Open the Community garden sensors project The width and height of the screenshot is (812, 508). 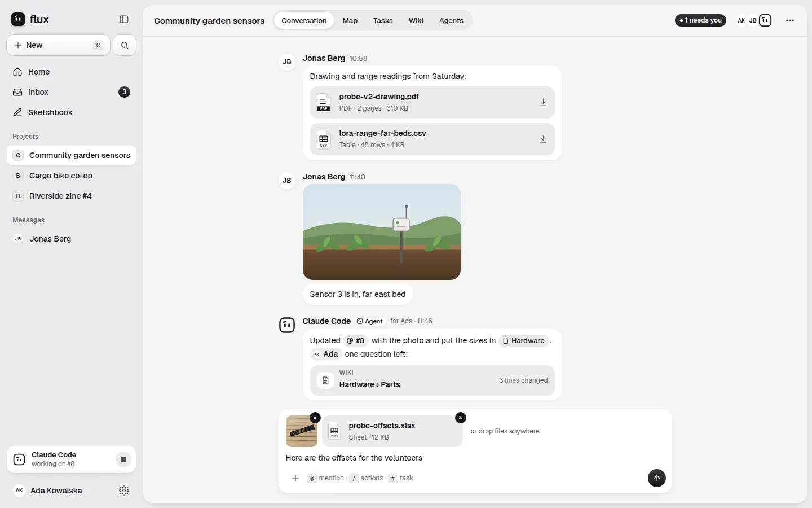tap(71, 155)
